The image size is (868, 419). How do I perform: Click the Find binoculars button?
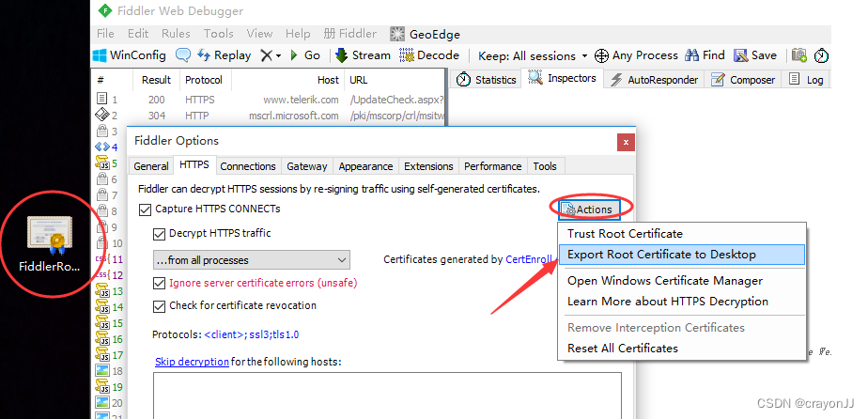coord(705,55)
